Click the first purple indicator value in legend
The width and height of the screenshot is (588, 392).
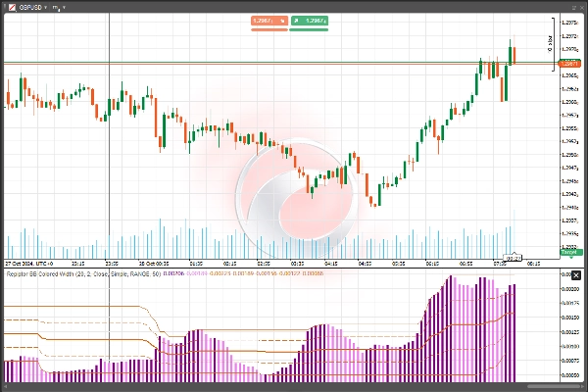pos(171,275)
